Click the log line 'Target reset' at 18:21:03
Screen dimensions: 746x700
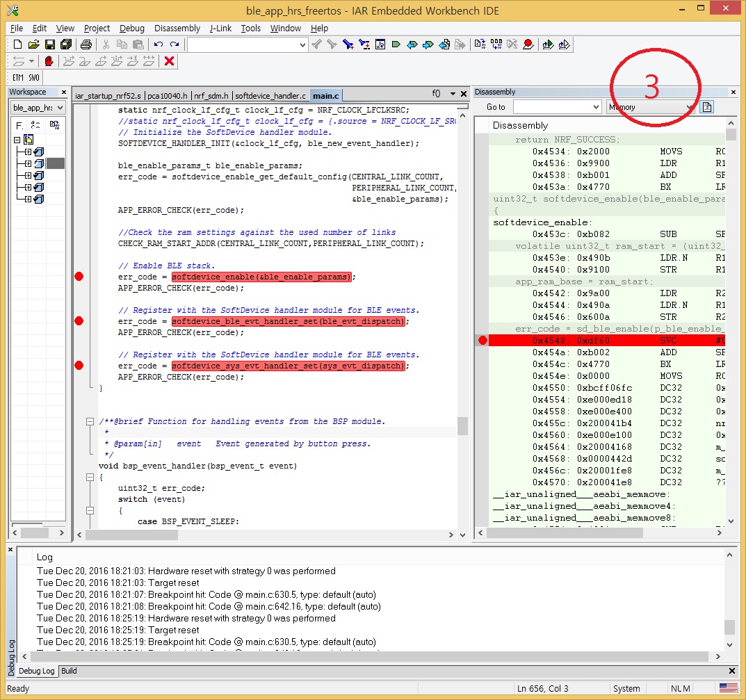(118, 583)
